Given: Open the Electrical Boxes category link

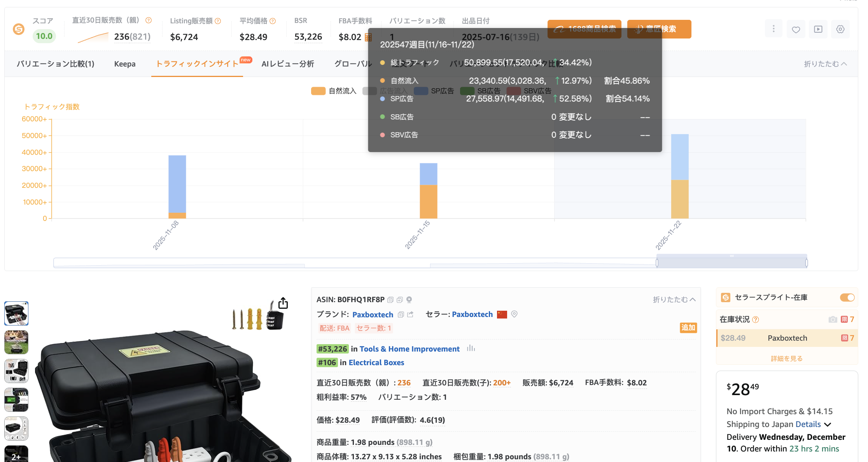Looking at the screenshot, I should click(376, 362).
